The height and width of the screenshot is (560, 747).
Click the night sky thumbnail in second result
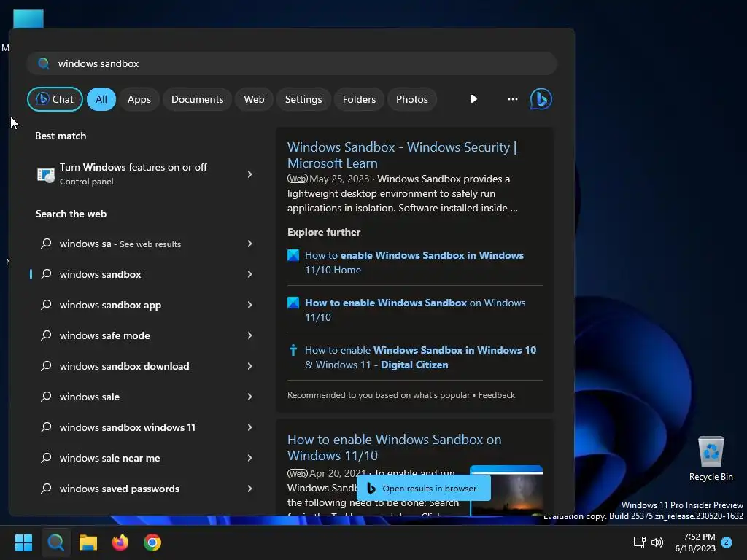click(506, 491)
